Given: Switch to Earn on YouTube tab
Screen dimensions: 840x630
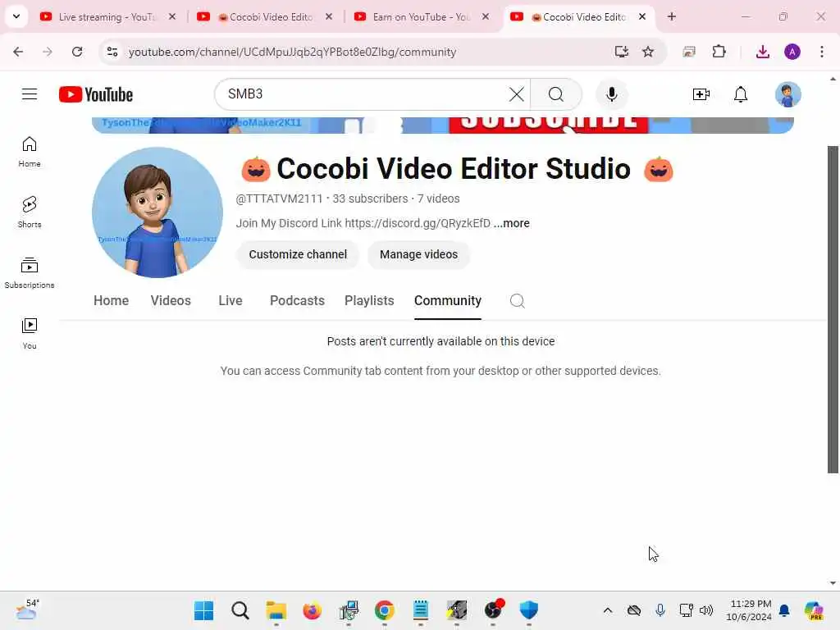Looking at the screenshot, I should pyautogui.click(x=421, y=16).
